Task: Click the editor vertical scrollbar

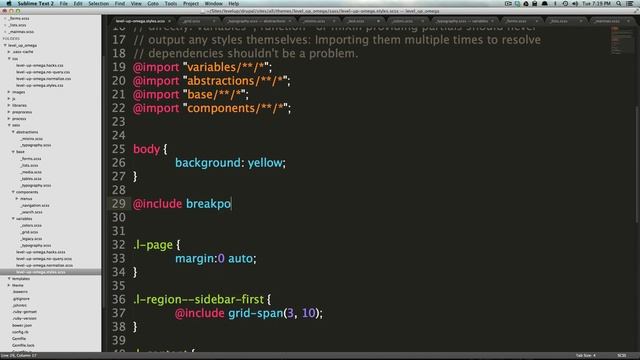Action: click(x=637, y=163)
